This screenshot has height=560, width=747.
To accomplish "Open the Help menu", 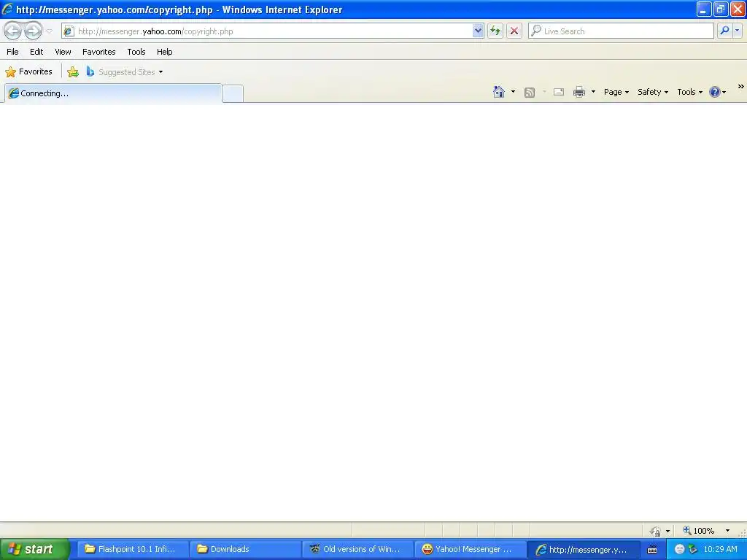I will pos(164,52).
